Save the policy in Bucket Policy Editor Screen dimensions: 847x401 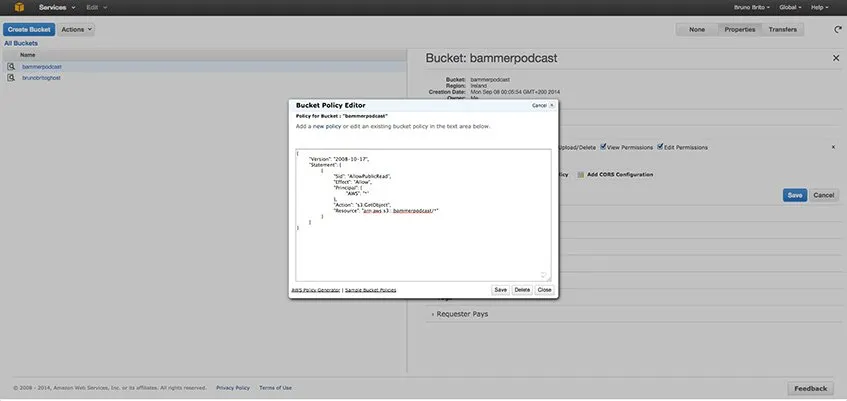click(500, 290)
